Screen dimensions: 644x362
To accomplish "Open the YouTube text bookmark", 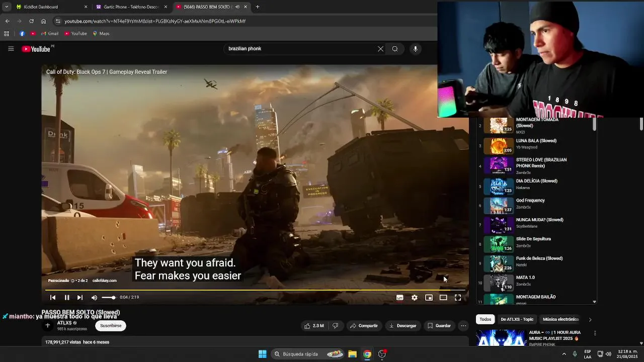I will point(75,34).
